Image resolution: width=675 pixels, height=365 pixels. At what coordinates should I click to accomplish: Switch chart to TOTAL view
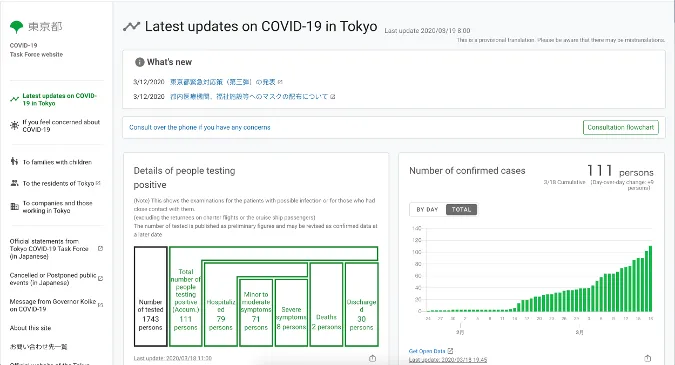pos(461,210)
